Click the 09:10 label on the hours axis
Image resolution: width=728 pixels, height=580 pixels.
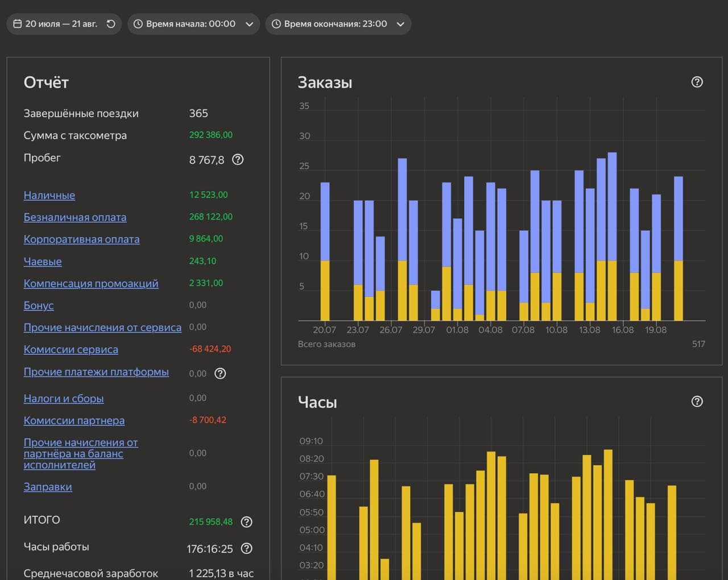(x=311, y=441)
